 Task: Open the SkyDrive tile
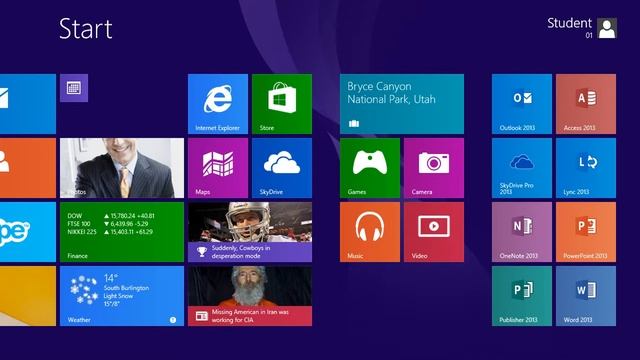coord(282,168)
